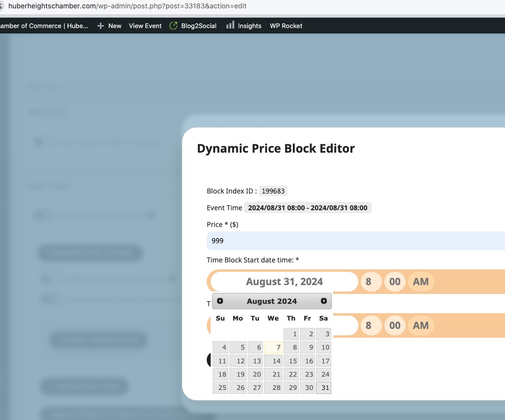Select August 3 in calendar
The height and width of the screenshot is (420, 505).
pos(324,334)
